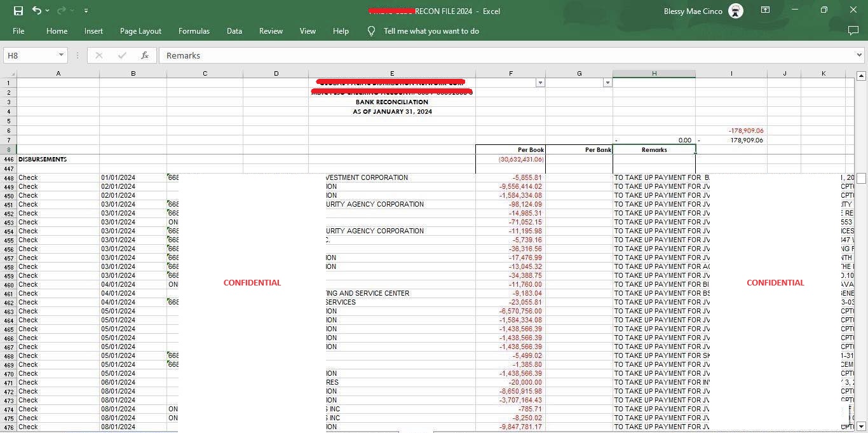868x433 pixels.
Task: Open the Help tab
Action: (341, 31)
